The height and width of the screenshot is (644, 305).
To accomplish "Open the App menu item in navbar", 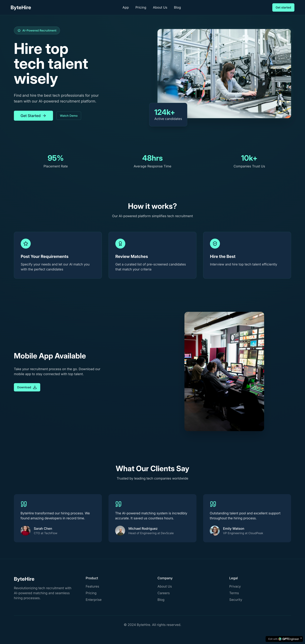I will [125, 7].
